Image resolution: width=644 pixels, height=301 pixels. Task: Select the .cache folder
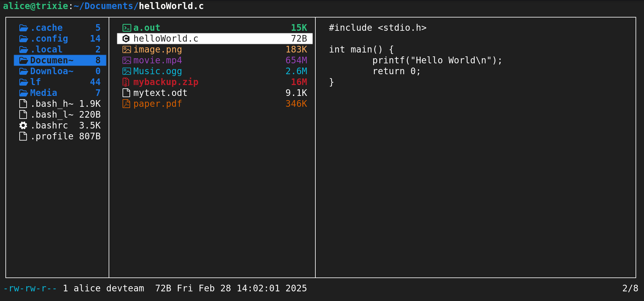[x=47, y=27]
